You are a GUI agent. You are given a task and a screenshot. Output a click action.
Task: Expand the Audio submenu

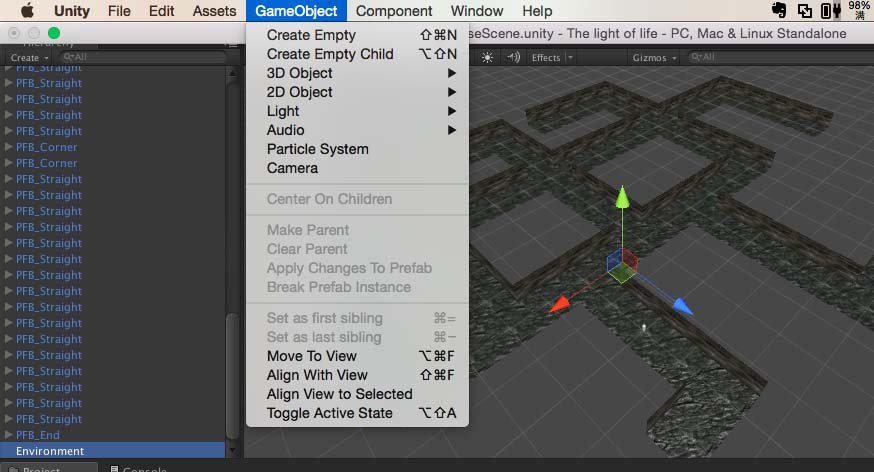click(x=357, y=130)
